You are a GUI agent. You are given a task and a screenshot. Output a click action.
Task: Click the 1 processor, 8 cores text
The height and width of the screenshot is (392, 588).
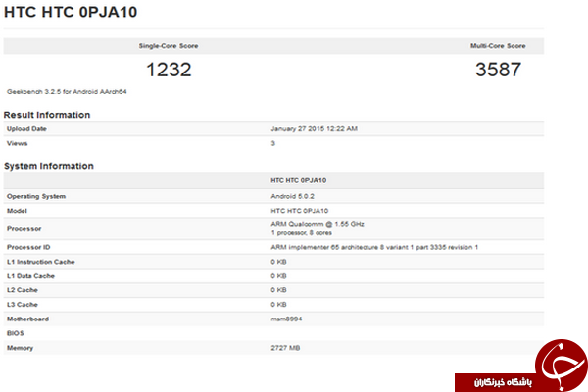tap(301, 233)
